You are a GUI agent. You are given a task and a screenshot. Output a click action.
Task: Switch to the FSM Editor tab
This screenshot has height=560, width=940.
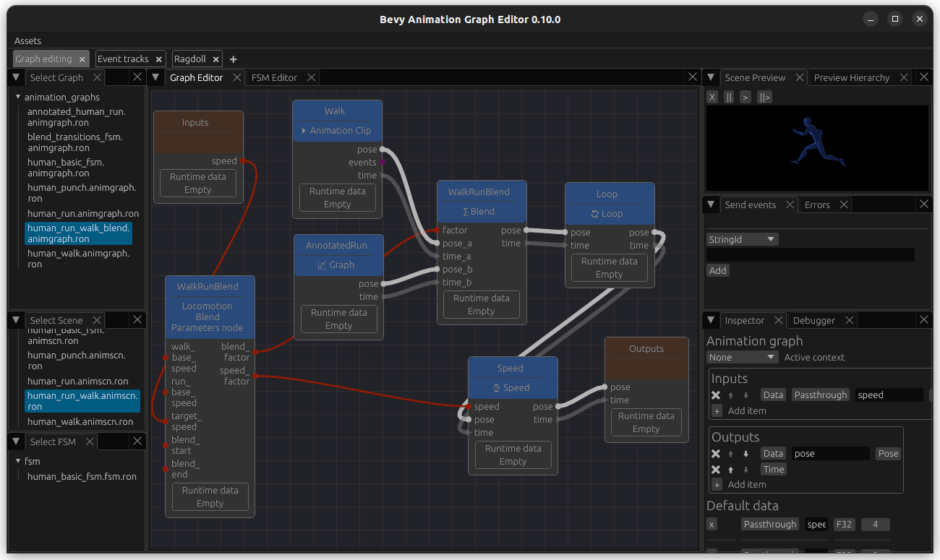(275, 77)
